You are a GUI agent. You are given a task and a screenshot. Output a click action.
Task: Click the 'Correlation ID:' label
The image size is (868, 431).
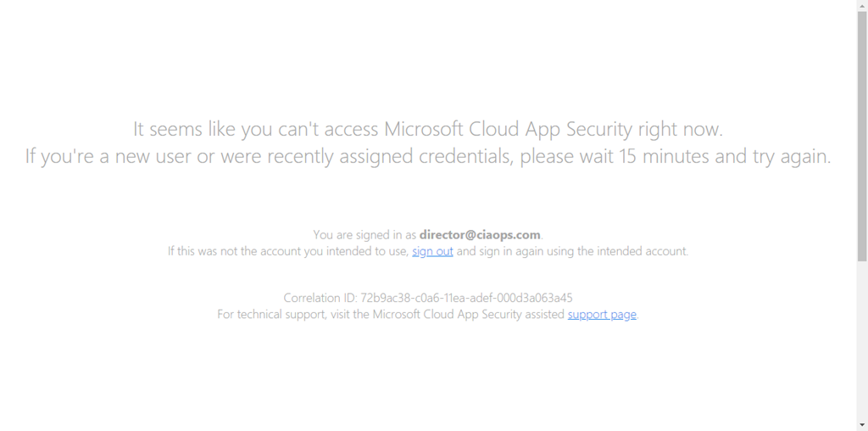pyautogui.click(x=320, y=298)
